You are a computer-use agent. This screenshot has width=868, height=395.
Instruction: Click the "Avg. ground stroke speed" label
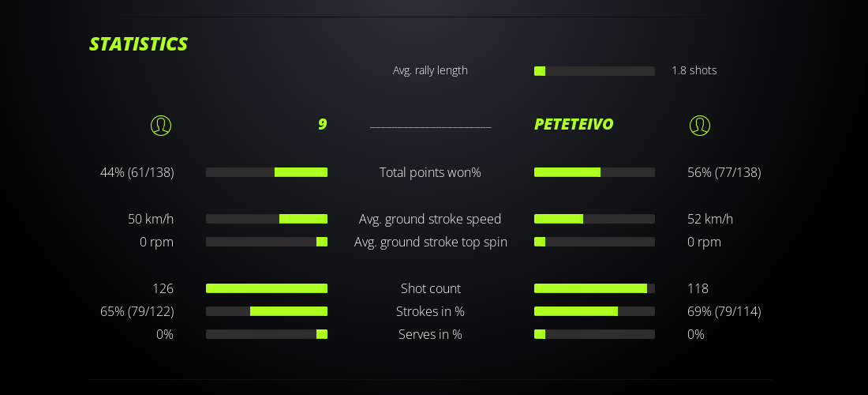430,219
